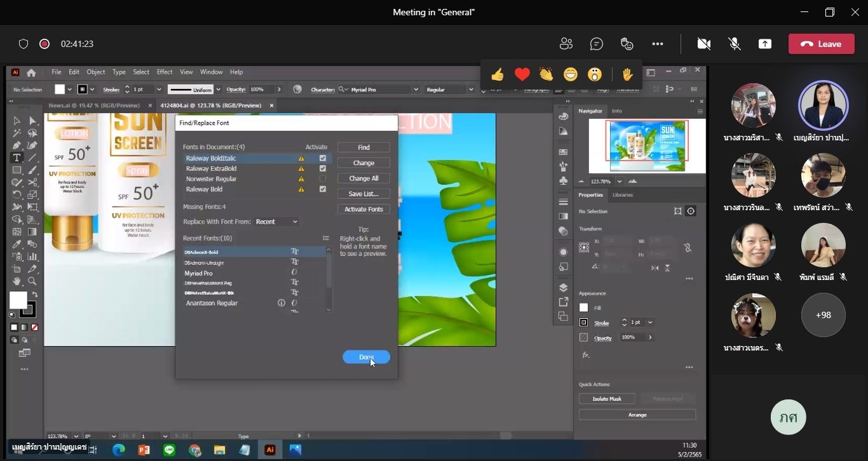Click the Share content tray icon

pyautogui.click(x=765, y=44)
